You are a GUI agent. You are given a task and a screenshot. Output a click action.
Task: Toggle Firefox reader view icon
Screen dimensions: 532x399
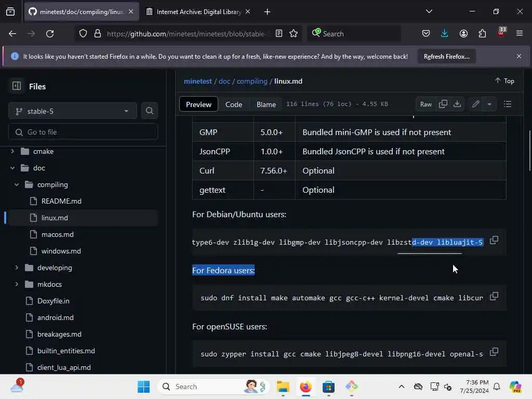[279, 33]
